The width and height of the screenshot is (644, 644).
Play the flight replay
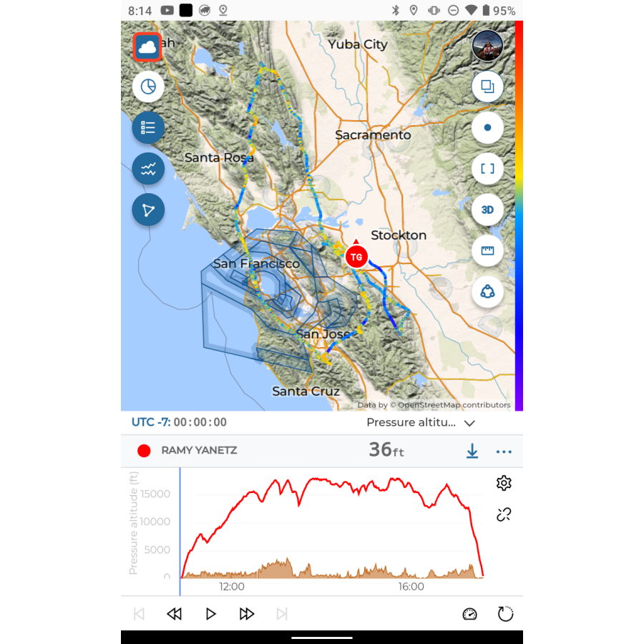[x=210, y=614]
